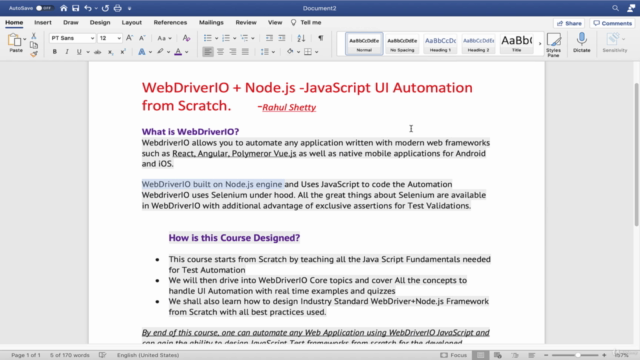Increase the font size

pos(129,38)
